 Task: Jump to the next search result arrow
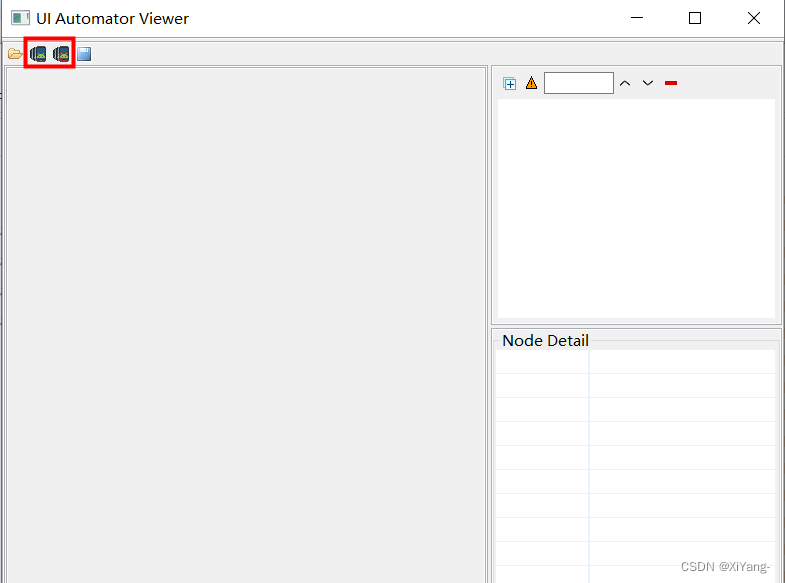[648, 83]
